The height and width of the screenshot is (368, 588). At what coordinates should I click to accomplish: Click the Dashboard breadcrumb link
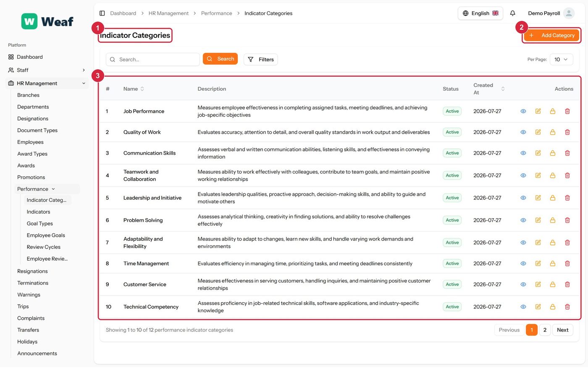(123, 13)
